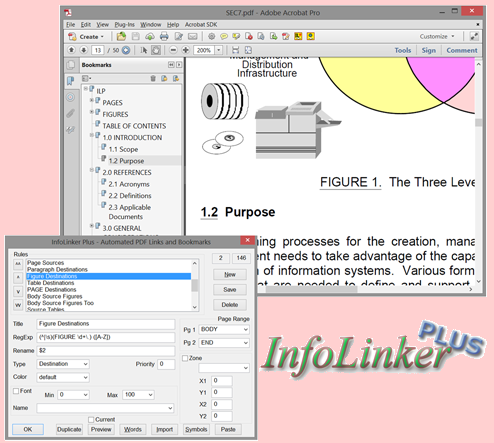Click the fit full page icon

(x=248, y=50)
